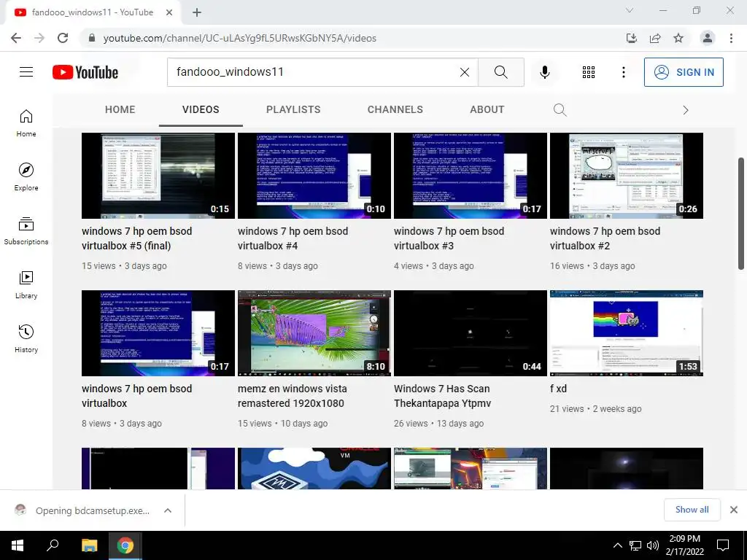Viewport: 747px width, 560px height.
Task: Click the browser address bar URL
Action: 239,38
